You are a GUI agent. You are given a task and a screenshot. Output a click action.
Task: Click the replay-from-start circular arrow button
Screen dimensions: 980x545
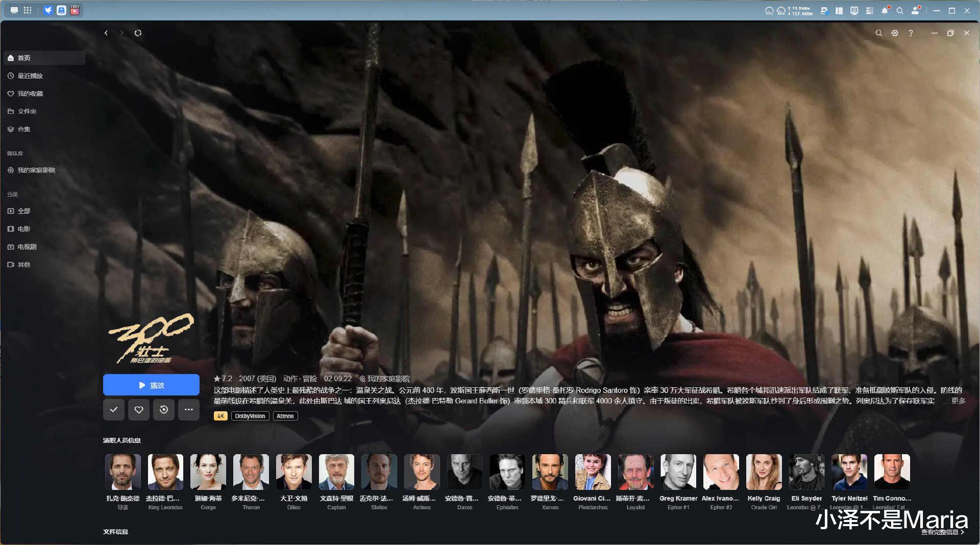pyautogui.click(x=164, y=410)
